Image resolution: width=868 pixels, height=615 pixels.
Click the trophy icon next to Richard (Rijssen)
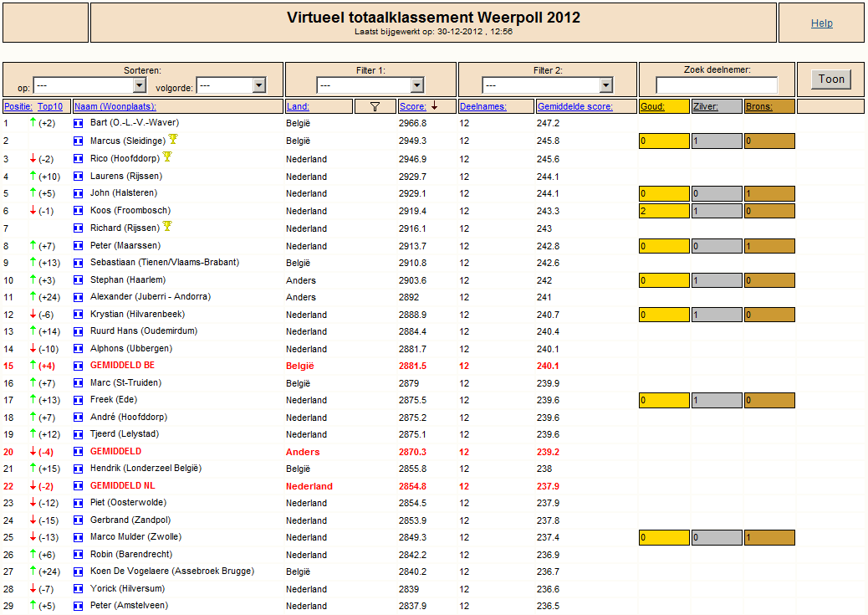[x=167, y=226]
